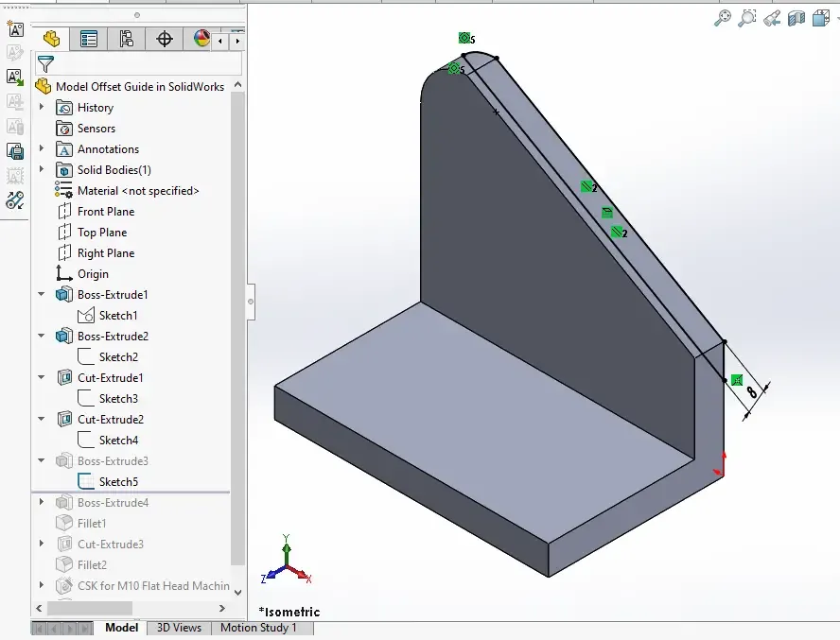Expand the Solid Bodies(1) folder

coord(42,170)
